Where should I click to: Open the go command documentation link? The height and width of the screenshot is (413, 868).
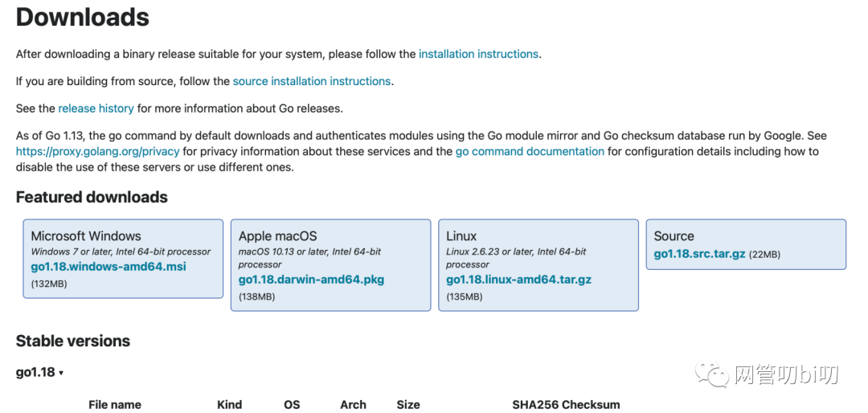tap(530, 151)
